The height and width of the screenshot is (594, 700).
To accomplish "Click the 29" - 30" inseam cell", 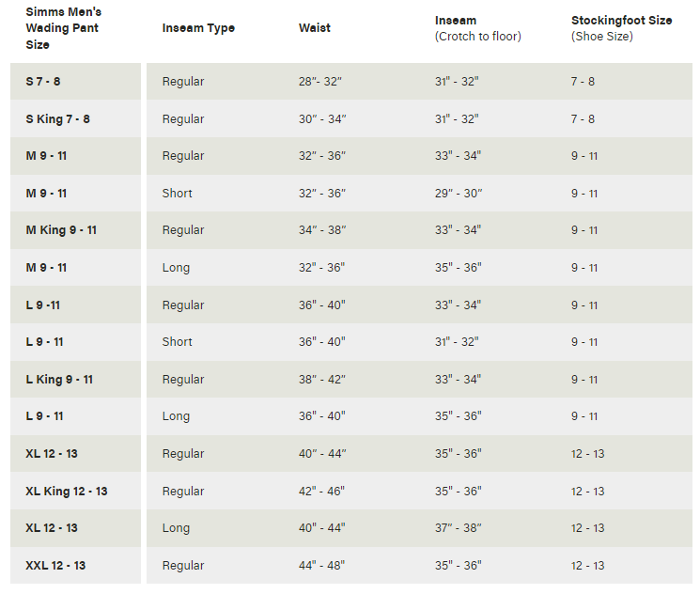I will pyautogui.click(x=459, y=194).
